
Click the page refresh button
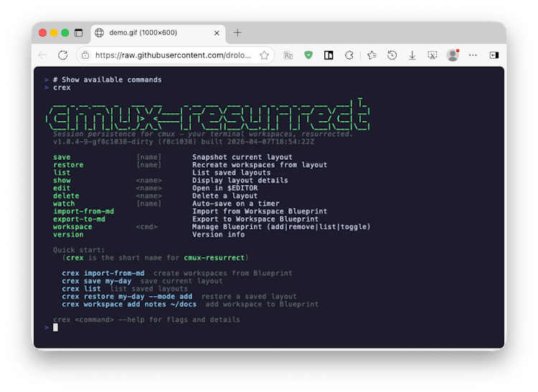pyautogui.click(x=63, y=55)
